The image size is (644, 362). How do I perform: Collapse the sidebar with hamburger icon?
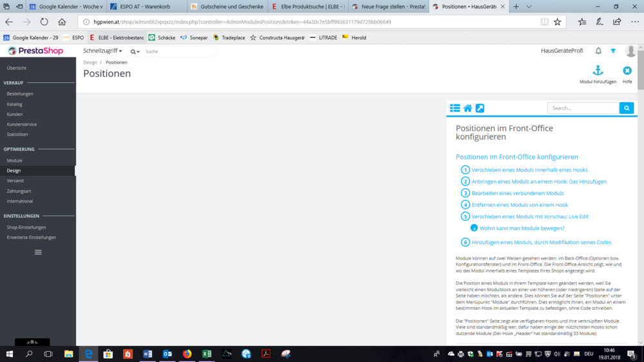tap(38, 252)
